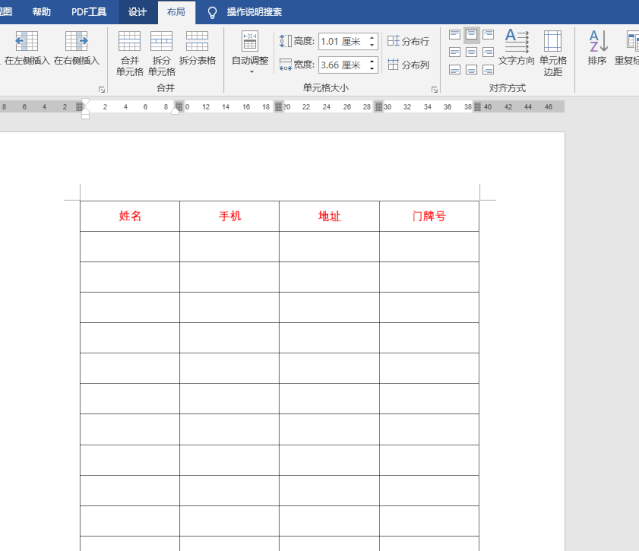The width and height of the screenshot is (639, 551).
Task: Click the column width (宽度) icon
Action: [x=285, y=64]
